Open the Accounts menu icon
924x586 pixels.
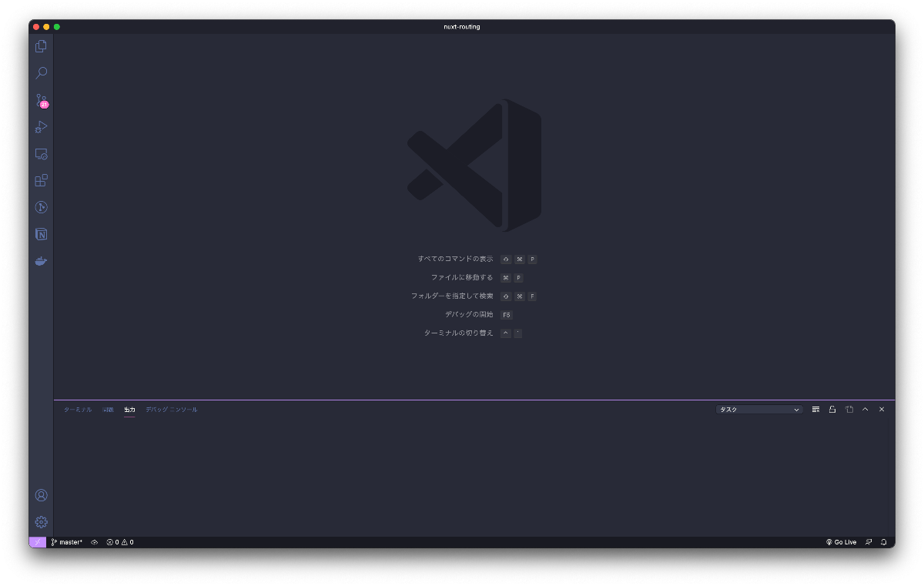tap(41, 495)
